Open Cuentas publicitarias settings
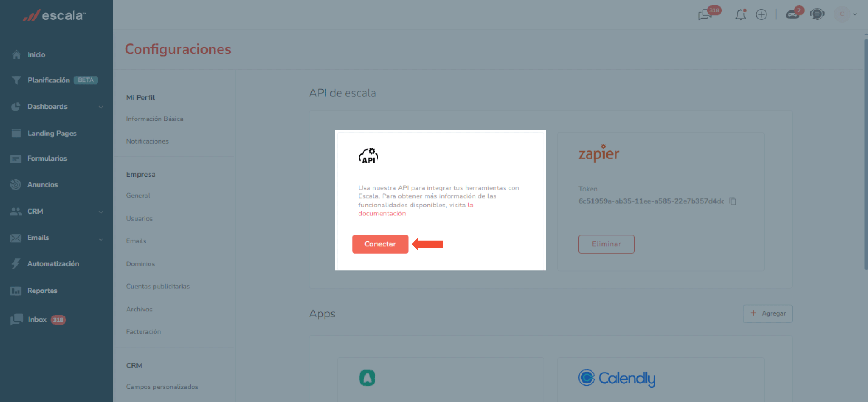The image size is (868, 402). point(158,287)
